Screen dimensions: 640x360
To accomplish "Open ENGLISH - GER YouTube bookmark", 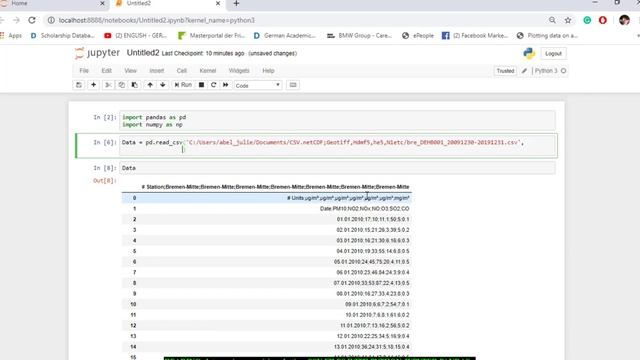I will [136, 36].
